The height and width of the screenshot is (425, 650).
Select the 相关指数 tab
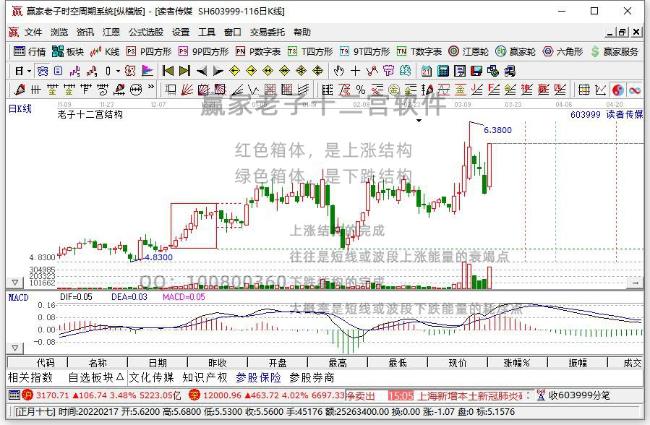pyautogui.click(x=30, y=377)
